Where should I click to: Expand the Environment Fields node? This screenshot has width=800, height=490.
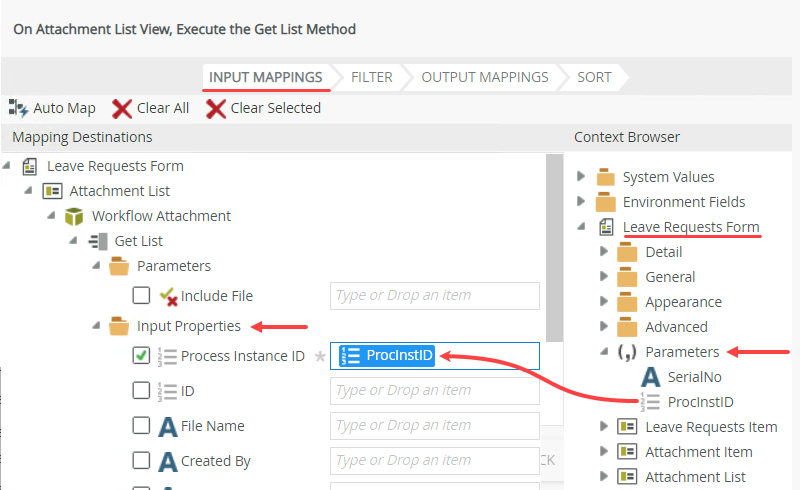tap(581, 202)
